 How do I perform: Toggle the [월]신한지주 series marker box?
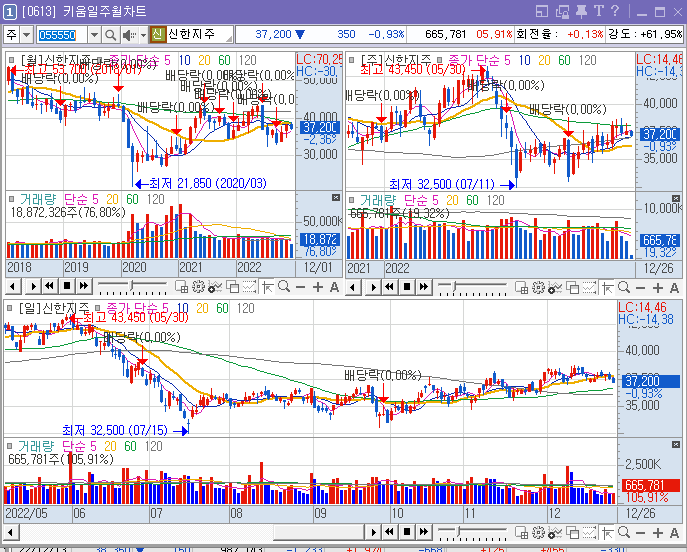click(x=12, y=60)
